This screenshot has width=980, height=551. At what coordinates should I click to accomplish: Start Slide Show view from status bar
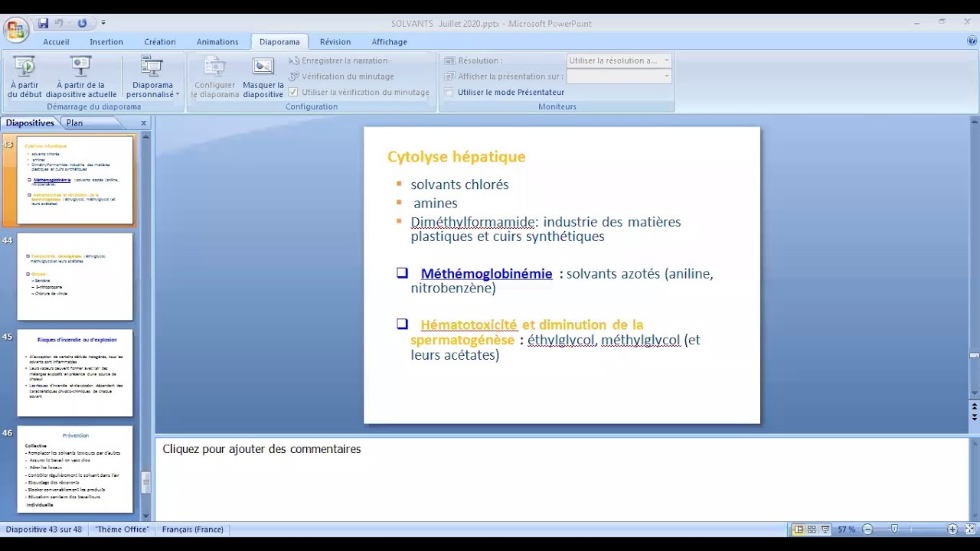pos(825,530)
